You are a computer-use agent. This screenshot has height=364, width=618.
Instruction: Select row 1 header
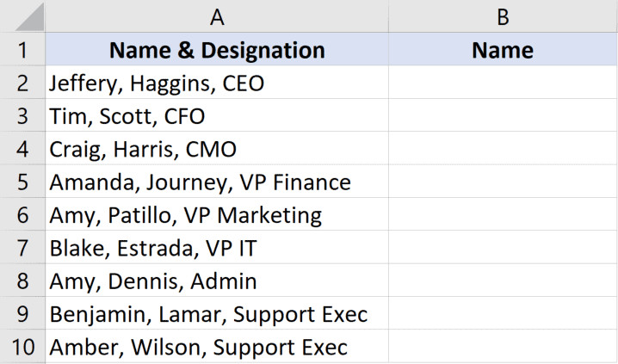pos(22,49)
